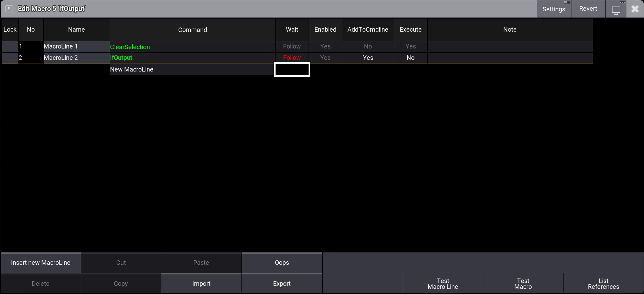Click the Import button
The height and width of the screenshot is (294, 644).
[201, 284]
